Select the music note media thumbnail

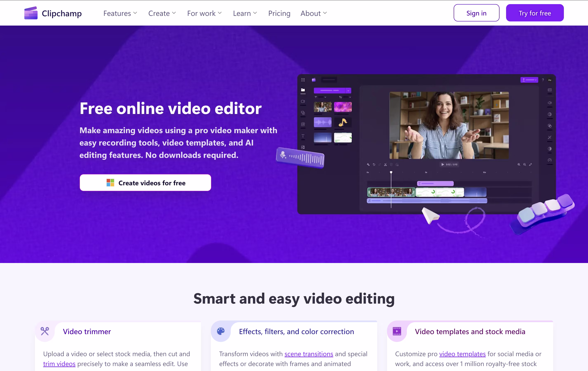coord(343,122)
